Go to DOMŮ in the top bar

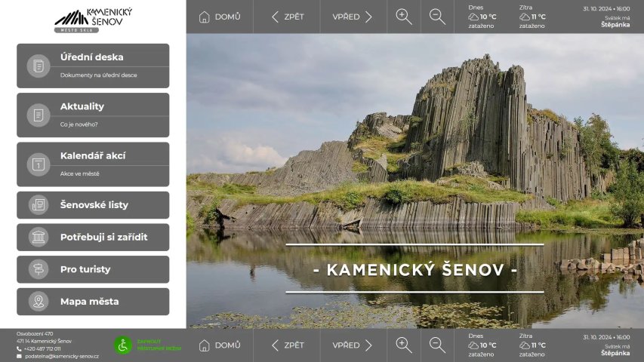point(220,17)
